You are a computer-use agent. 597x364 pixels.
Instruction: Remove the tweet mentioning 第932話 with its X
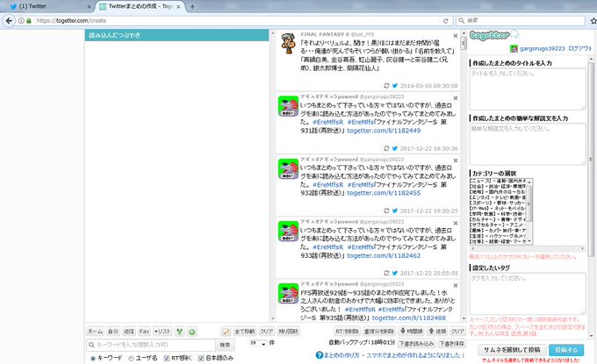pyautogui.click(x=456, y=161)
